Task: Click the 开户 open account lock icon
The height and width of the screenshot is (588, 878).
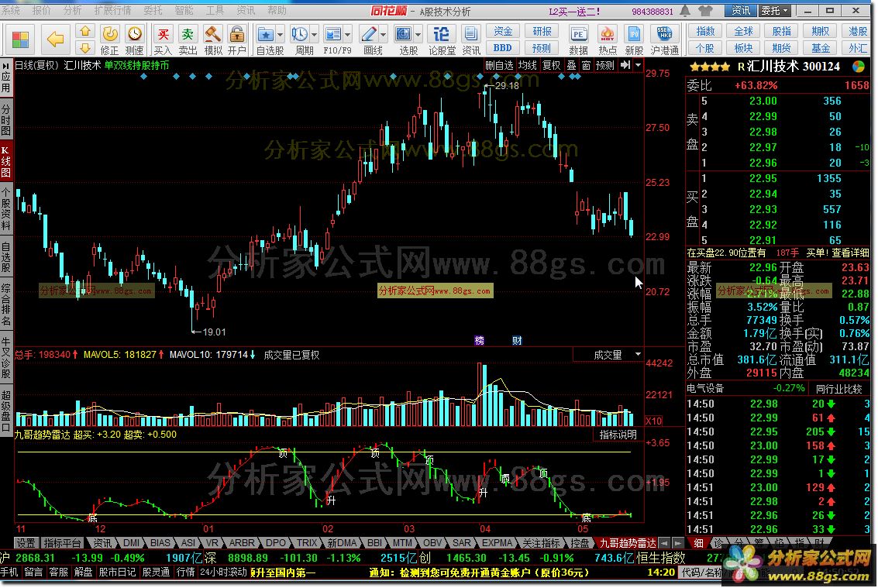Action: click(237, 34)
